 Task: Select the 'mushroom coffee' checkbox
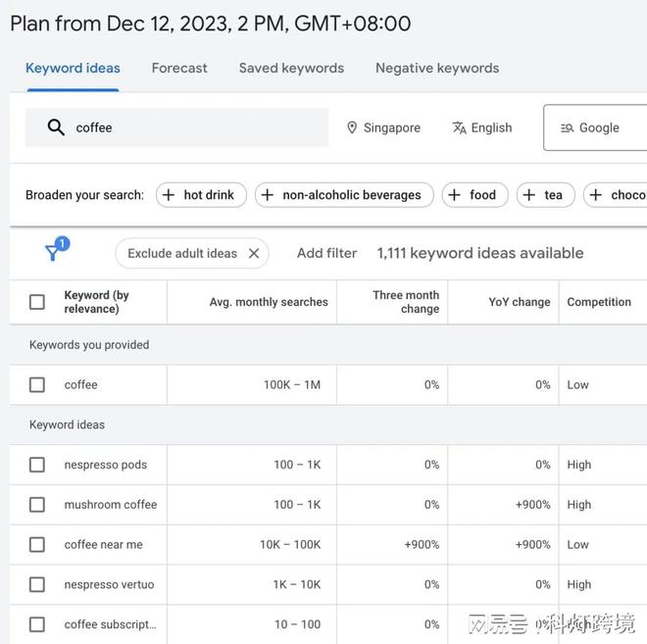click(x=37, y=505)
